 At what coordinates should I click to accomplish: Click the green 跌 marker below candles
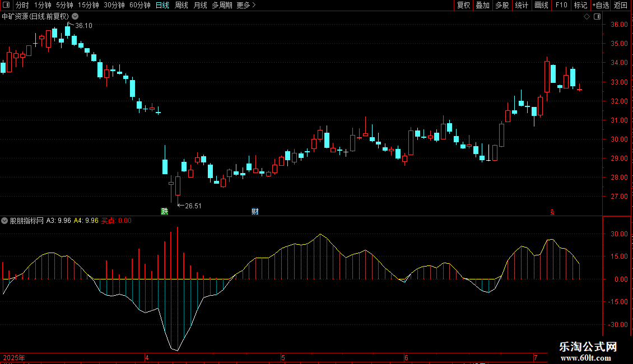[x=164, y=211]
